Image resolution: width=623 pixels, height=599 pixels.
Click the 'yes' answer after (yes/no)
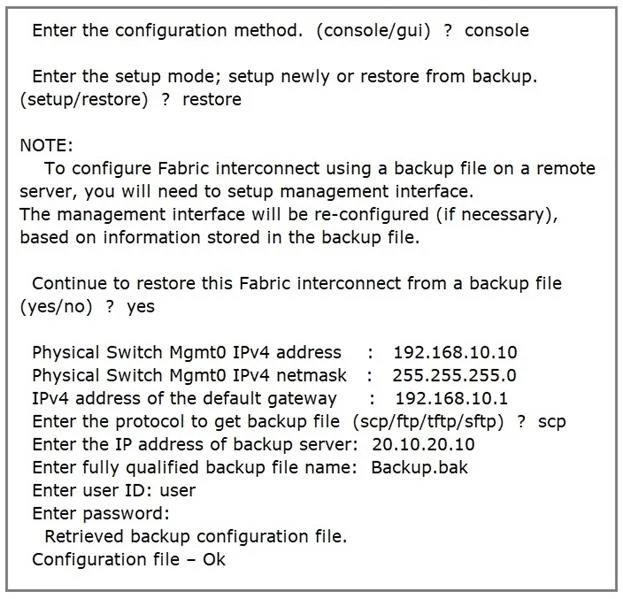coord(141,307)
